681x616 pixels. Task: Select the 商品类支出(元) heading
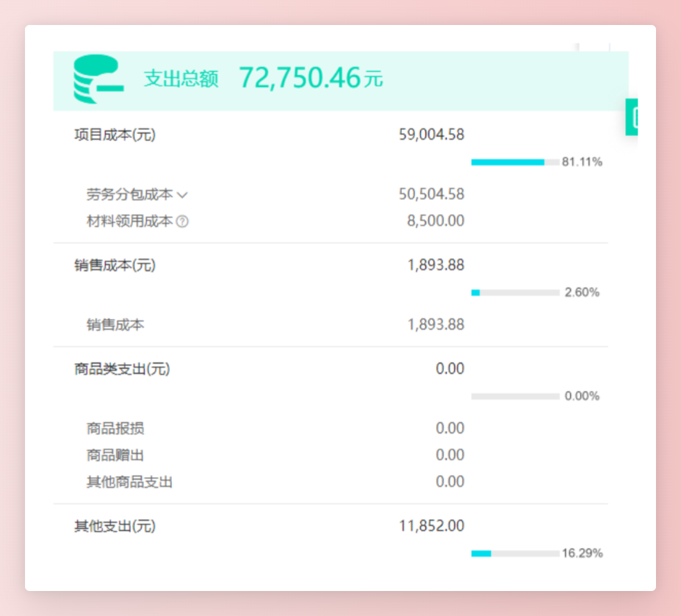coord(122,369)
